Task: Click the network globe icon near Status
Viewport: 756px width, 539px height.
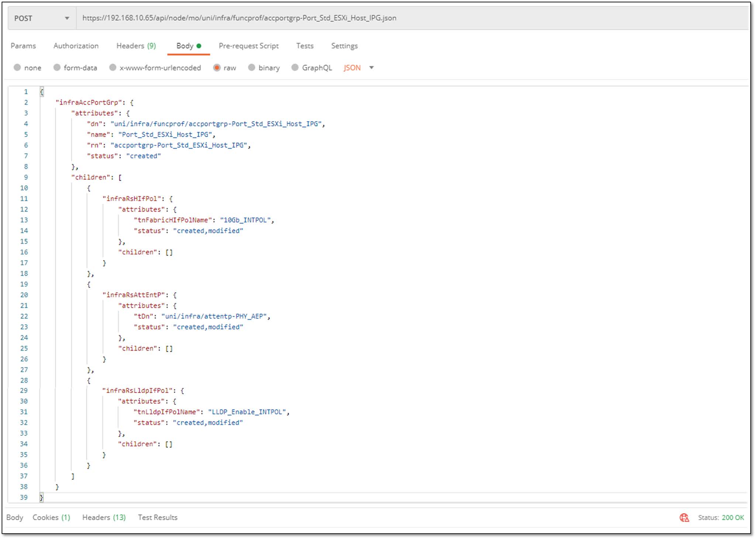Action: 684,518
